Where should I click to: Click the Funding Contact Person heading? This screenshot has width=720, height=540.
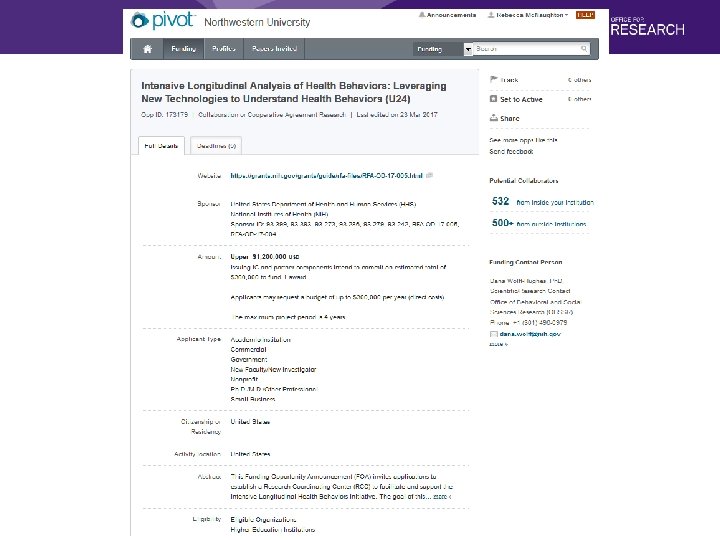(x=526, y=262)
